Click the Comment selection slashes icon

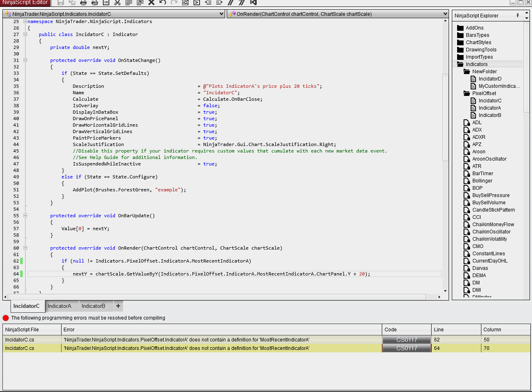point(231,3)
